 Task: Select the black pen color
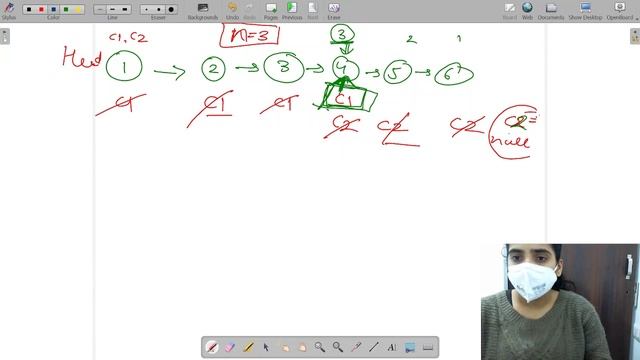tap(29, 9)
